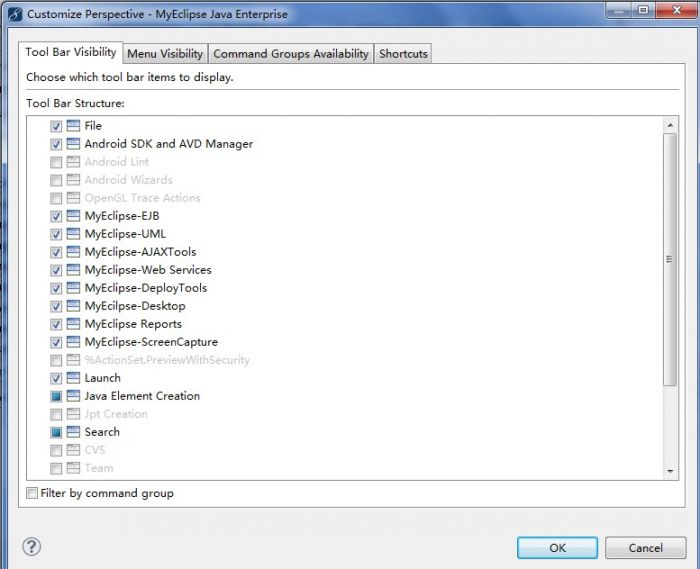Click the help question mark icon
The image size is (700, 569).
tap(31, 547)
